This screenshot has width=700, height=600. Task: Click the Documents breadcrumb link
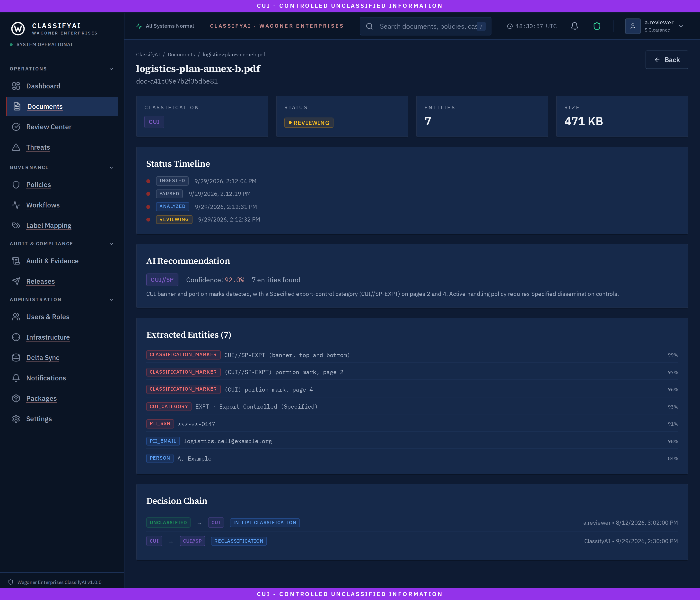coord(181,55)
